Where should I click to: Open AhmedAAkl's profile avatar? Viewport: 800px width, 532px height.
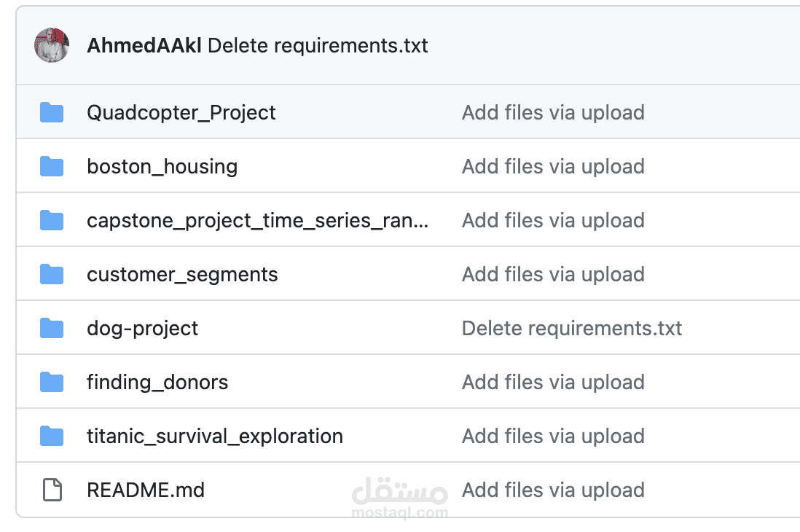pyautogui.click(x=51, y=45)
